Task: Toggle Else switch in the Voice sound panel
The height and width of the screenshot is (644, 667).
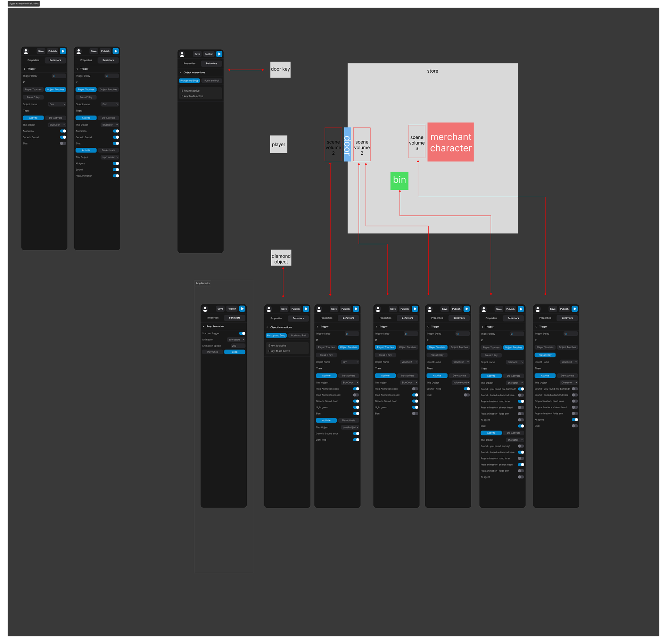Action: tap(467, 395)
